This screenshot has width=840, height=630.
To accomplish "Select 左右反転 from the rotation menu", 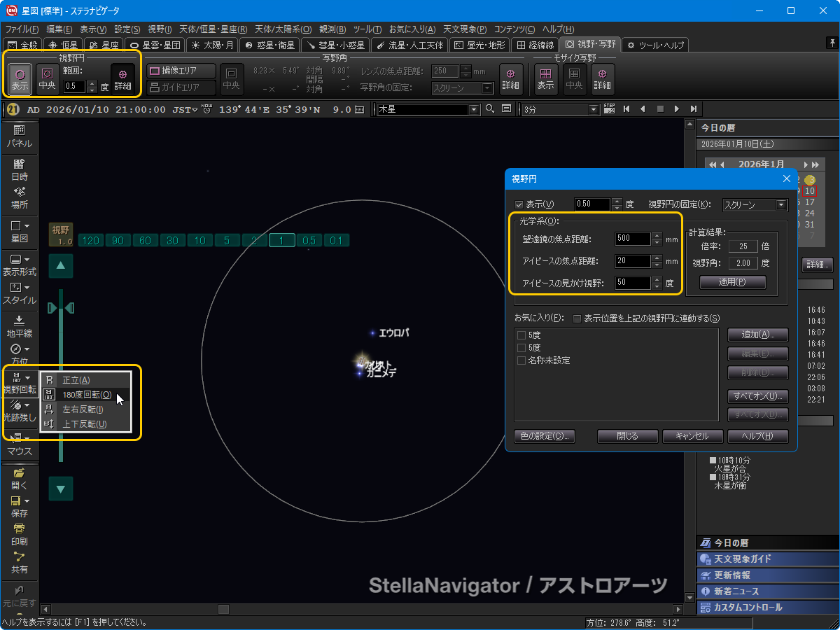I will click(x=83, y=409).
